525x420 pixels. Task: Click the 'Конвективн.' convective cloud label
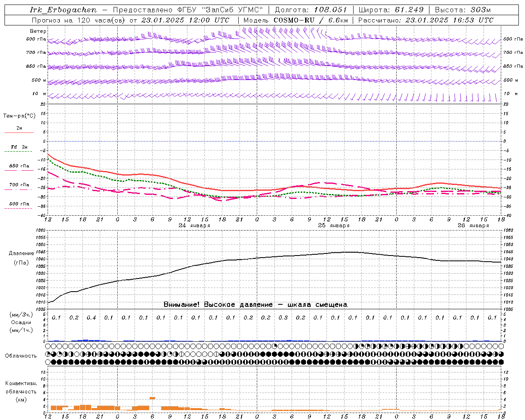21,383
